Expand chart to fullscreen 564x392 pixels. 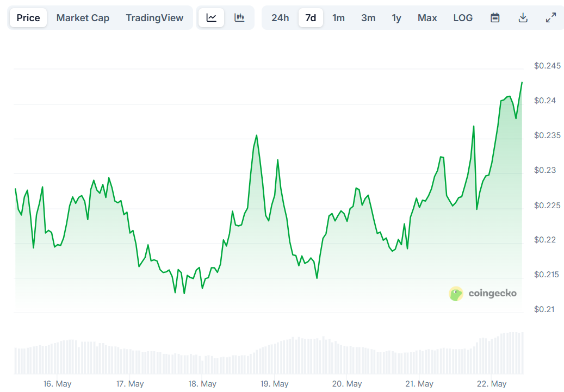tap(550, 18)
